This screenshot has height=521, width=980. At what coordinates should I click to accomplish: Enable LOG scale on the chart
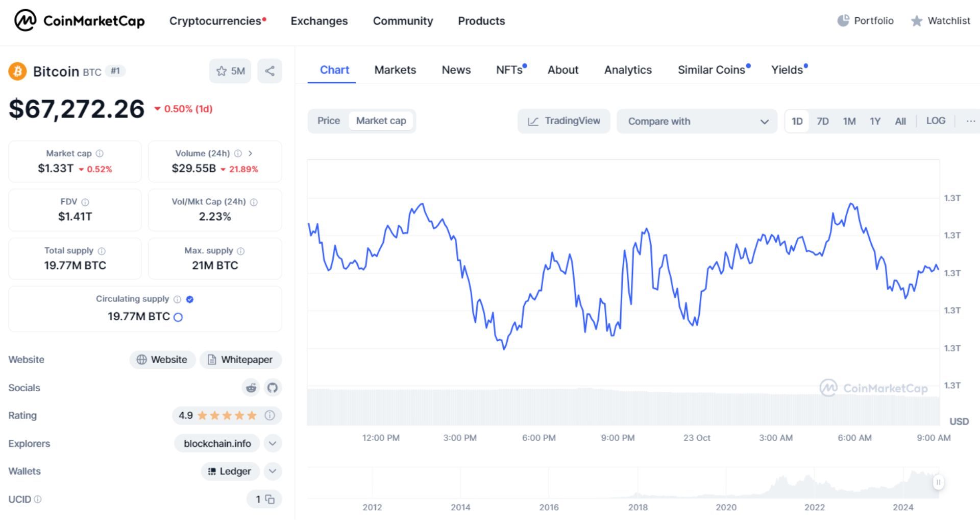pos(936,121)
